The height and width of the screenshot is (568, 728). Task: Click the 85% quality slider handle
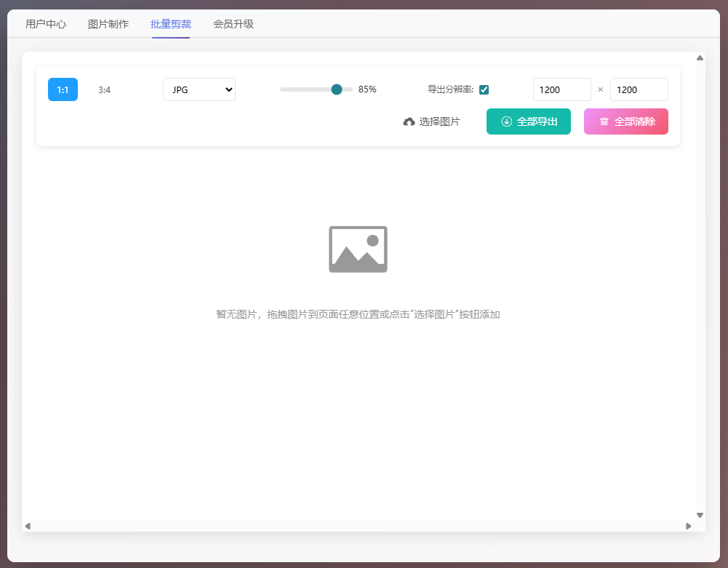pos(335,89)
